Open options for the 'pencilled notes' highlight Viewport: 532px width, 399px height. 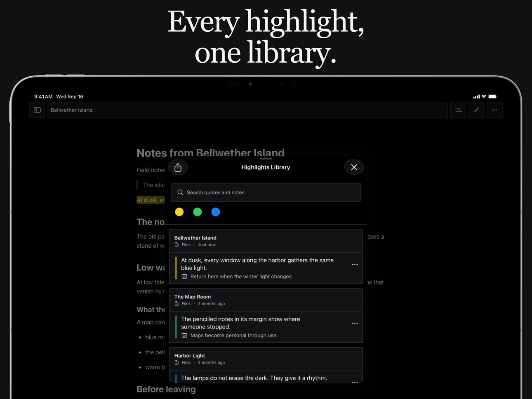(355, 324)
